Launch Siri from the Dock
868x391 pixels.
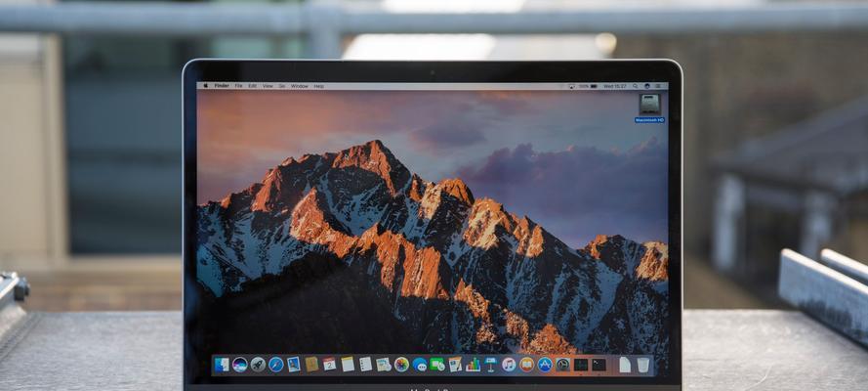coord(239,365)
